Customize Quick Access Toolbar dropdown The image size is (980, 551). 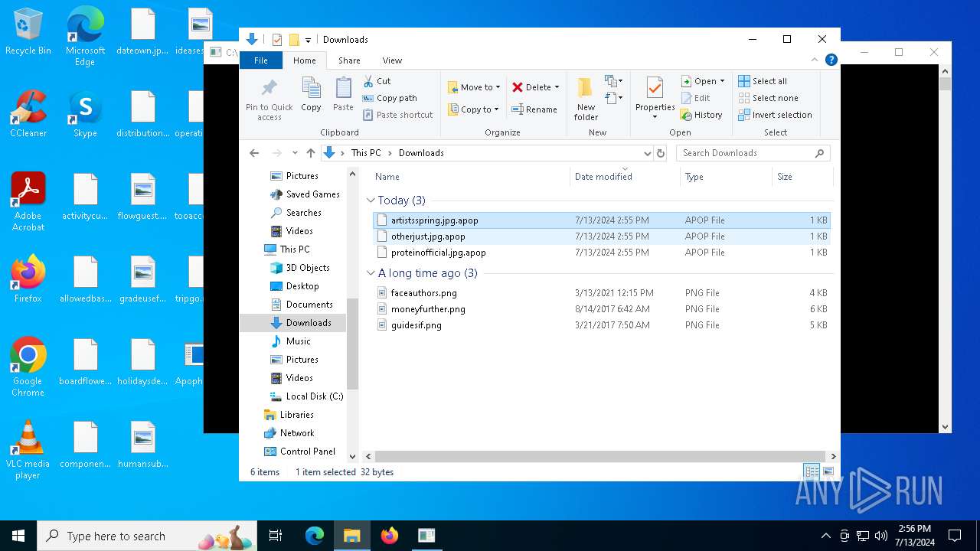click(308, 40)
